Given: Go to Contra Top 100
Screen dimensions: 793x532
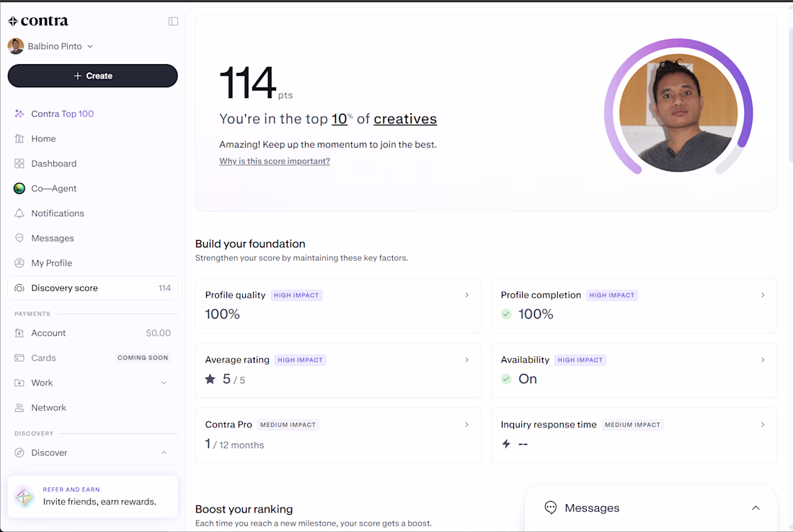Looking at the screenshot, I should tap(92, 114).
